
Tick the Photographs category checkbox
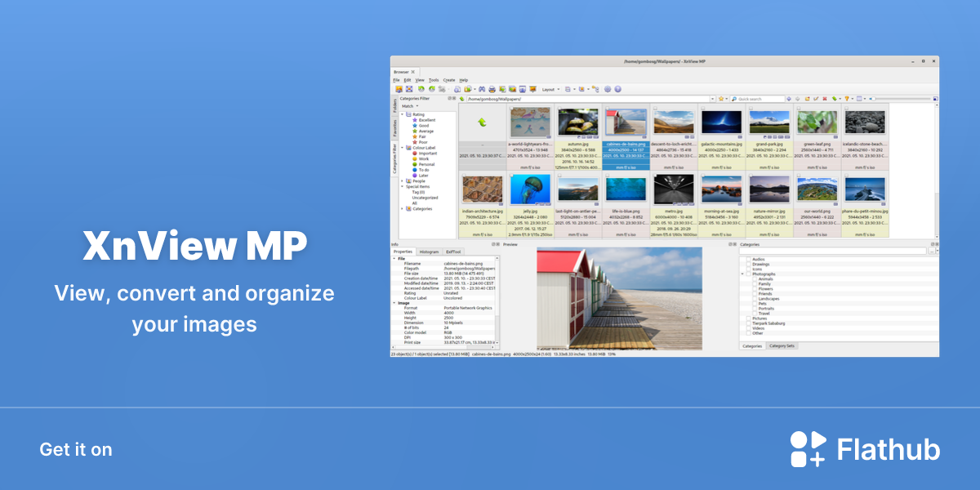pos(749,274)
